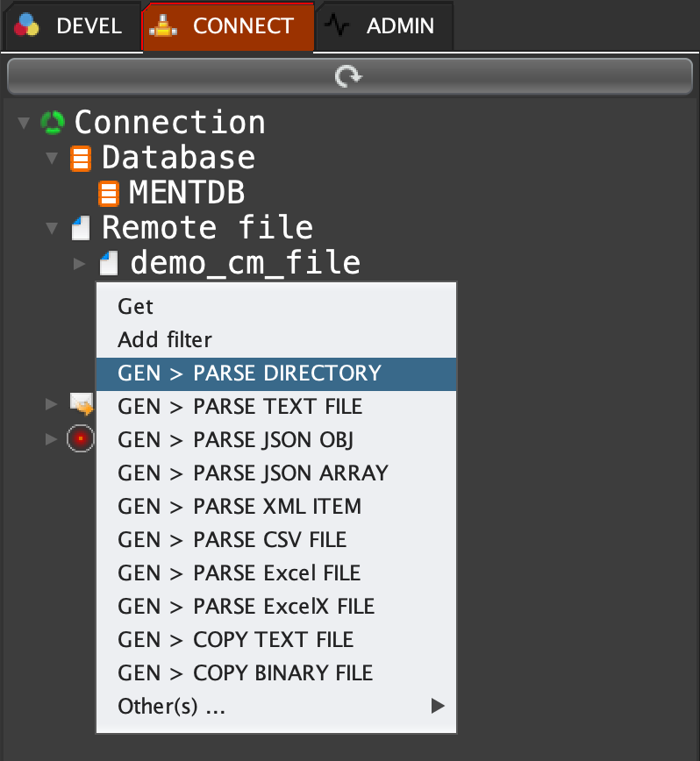Image resolution: width=700 pixels, height=761 pixels.
Task: Click the partially hidden mail icon
Action: pyautogui.click(x=82, y=403)
